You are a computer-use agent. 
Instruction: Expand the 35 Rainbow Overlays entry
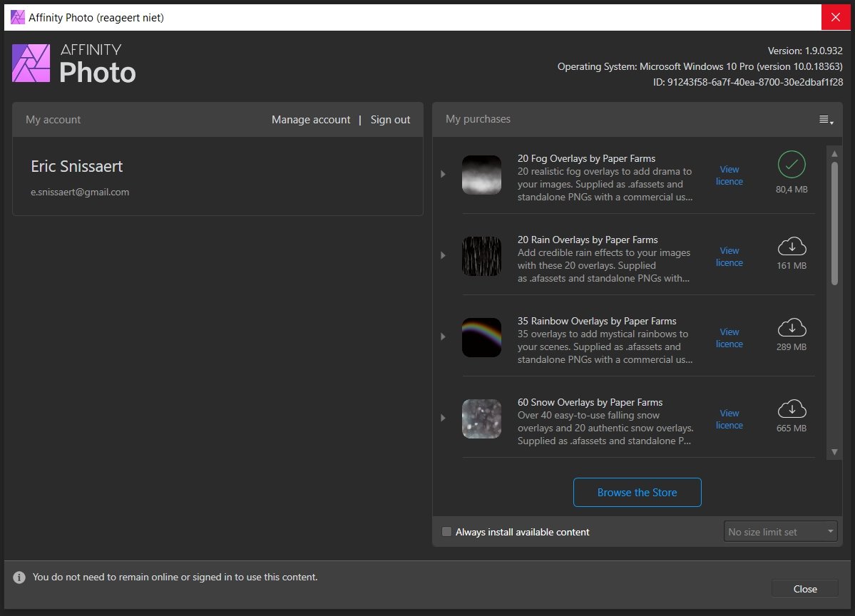tap(444, 337)
